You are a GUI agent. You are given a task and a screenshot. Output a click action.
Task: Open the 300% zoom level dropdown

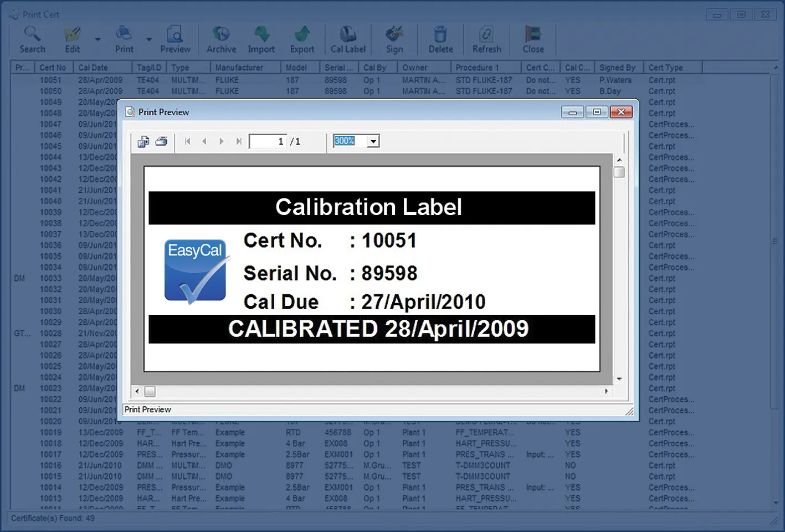[x=373, y=141]
